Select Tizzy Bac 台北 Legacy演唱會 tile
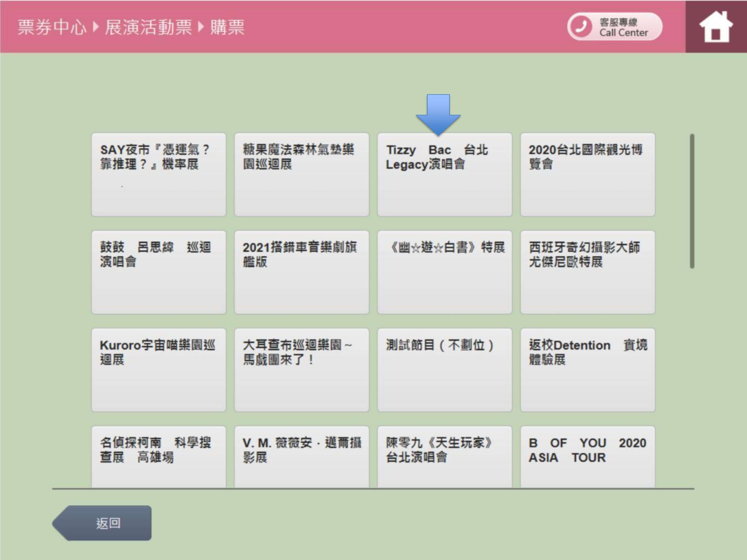This screenshot has height=560, width=747. (x=444, y=174)
